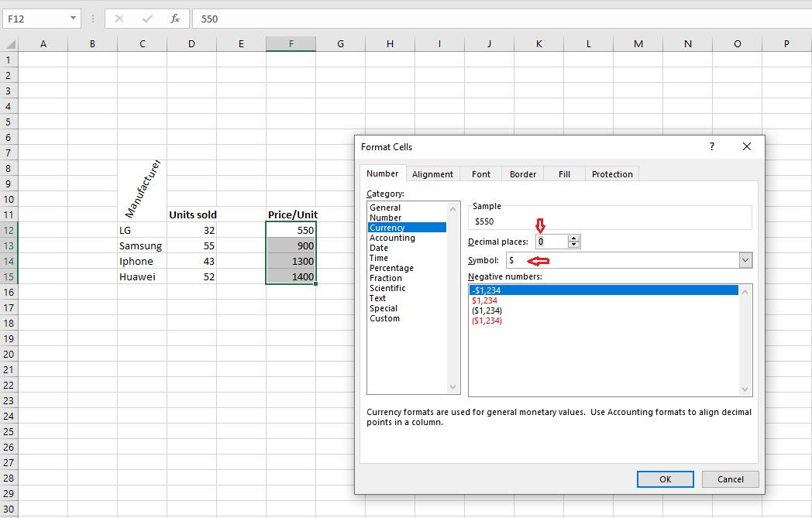Open the Name Box dropdown arrow
The image size is (812, 518).
pyautogui.click(x=74, y=19)
